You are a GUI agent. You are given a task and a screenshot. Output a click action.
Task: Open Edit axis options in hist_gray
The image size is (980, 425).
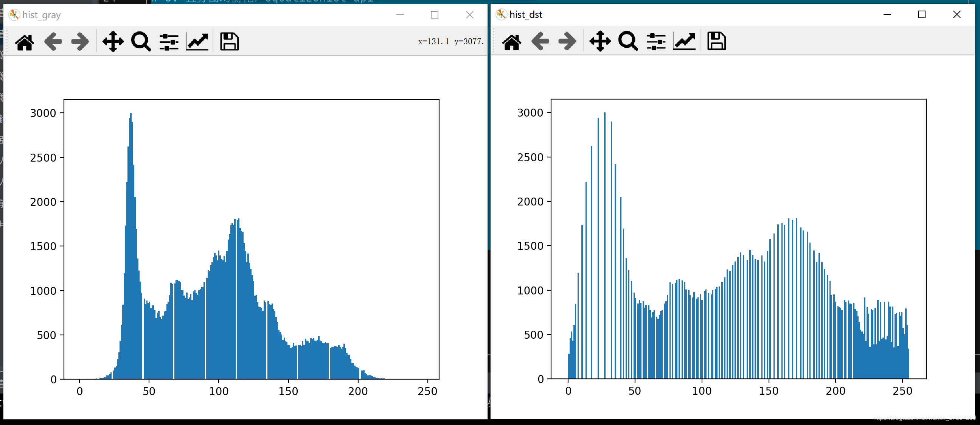197,42
